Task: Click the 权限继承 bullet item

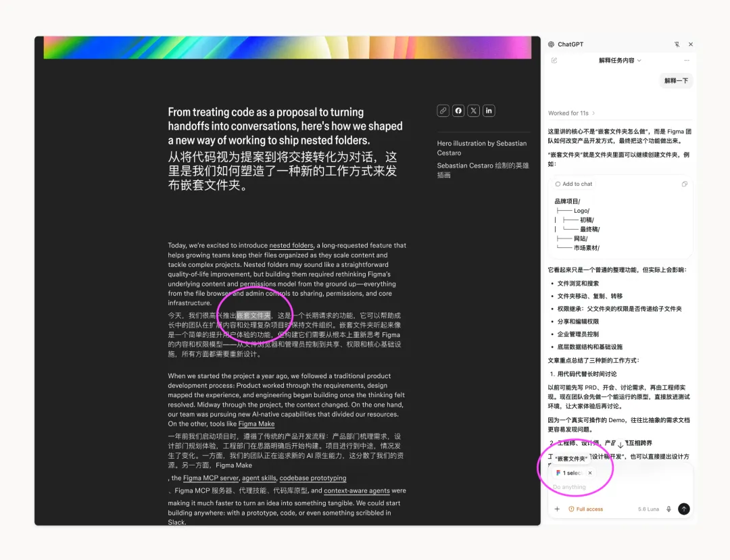Action: pos(620,309)
